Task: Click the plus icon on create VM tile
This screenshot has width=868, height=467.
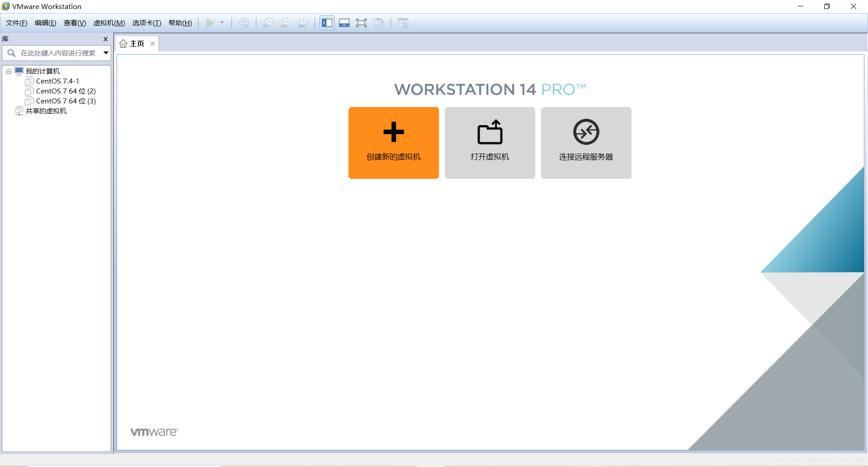Action: (394, 132)
